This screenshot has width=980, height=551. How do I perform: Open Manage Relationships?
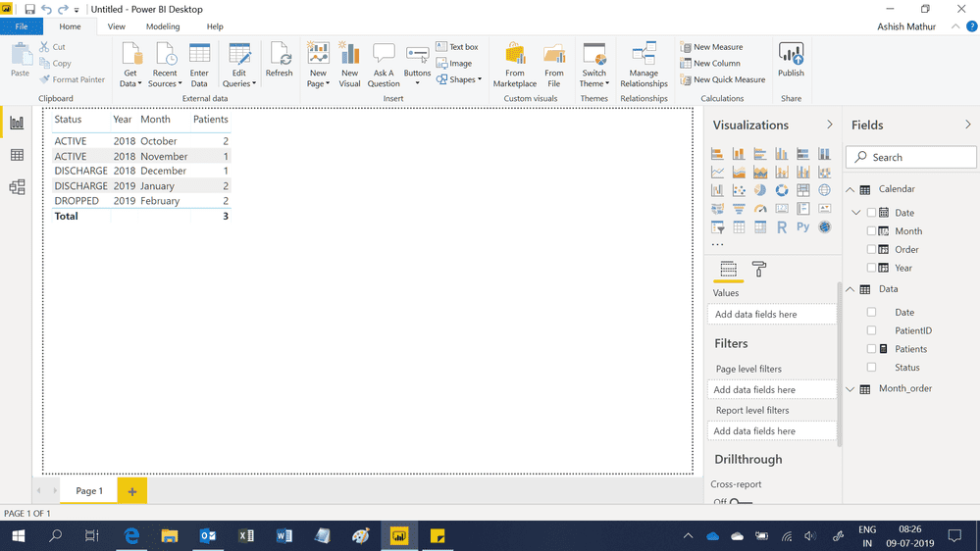(644, 65)
